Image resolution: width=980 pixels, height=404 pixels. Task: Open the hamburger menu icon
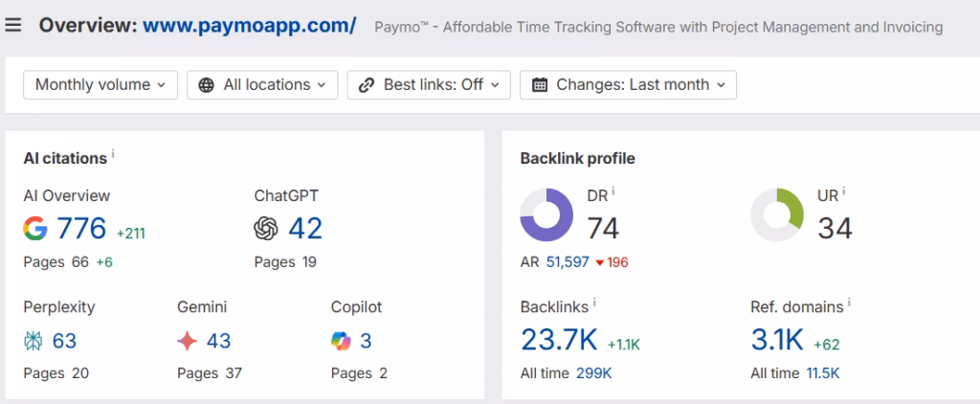click(x=13, y=25)
